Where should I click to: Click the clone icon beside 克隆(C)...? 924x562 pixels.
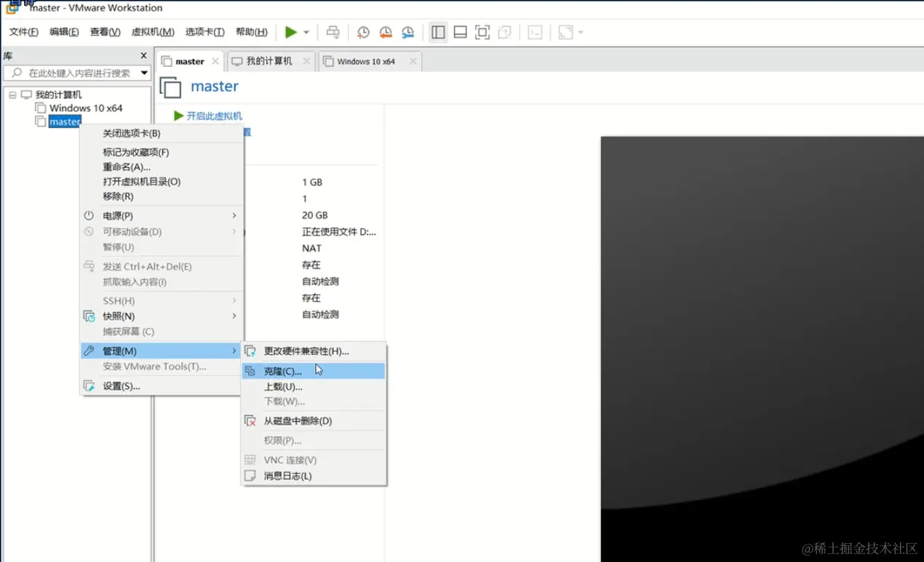point(250,371)
